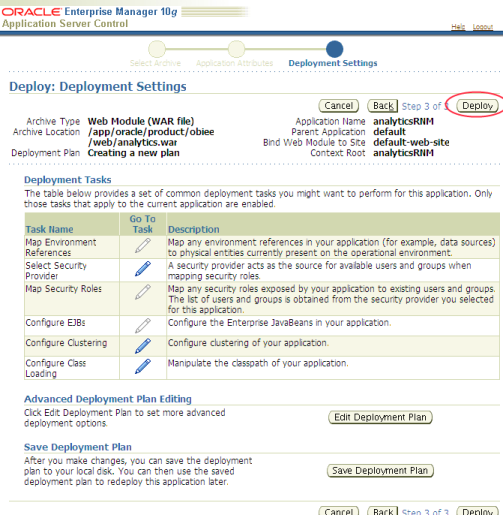Viewport: 503px width, 515px height.
Task: Open the Map Environment References pencil icon
Action: [x=143, y=246]
